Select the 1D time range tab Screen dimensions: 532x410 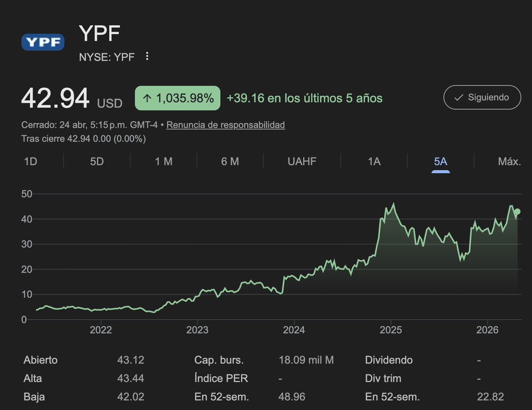pos(31,161)
